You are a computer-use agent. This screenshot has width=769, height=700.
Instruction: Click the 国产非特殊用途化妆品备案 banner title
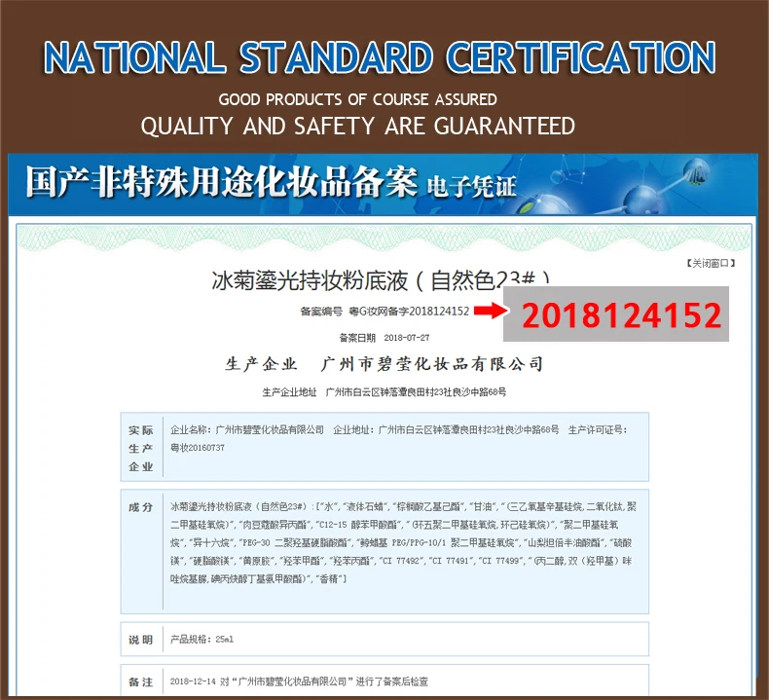[221, 182]
